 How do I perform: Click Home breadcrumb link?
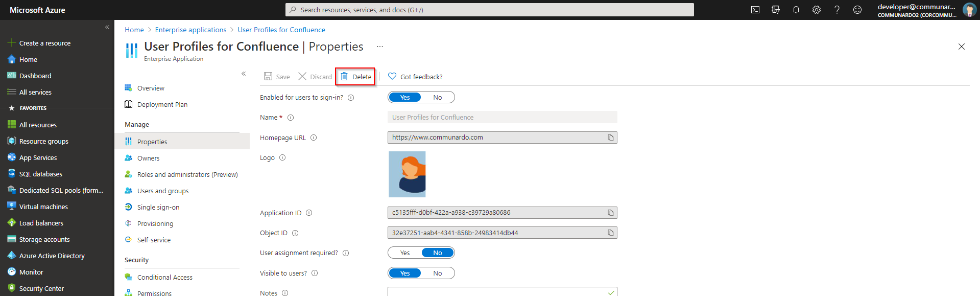[134, 30]
